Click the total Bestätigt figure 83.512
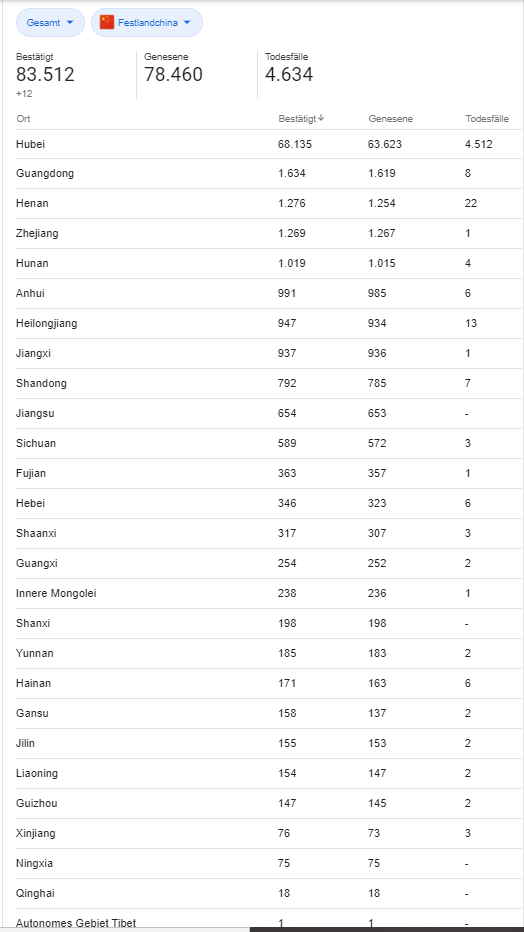Screen dimensions: 524x932 tap(45, 75)
